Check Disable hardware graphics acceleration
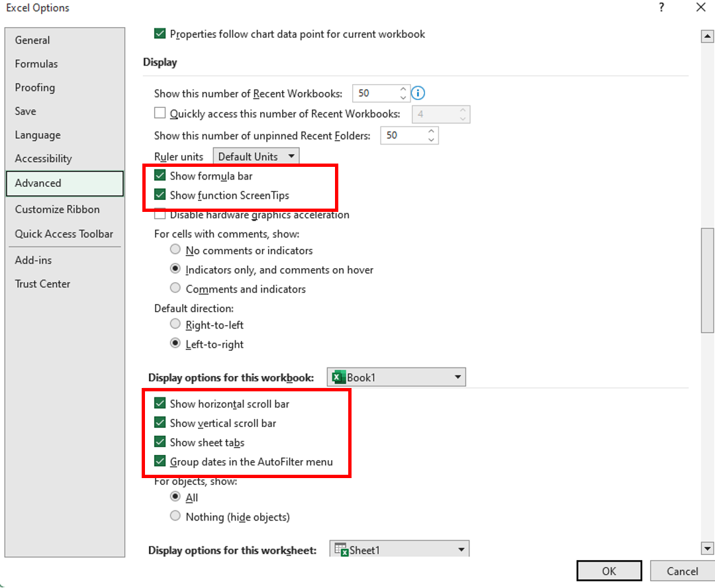 pos(160,215)
